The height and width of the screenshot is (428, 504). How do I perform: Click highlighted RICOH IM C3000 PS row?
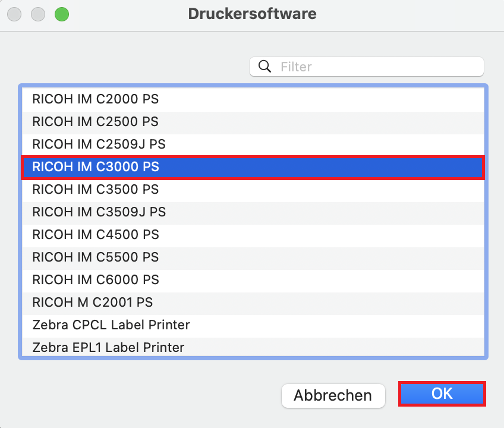click(x=253, y=167)
